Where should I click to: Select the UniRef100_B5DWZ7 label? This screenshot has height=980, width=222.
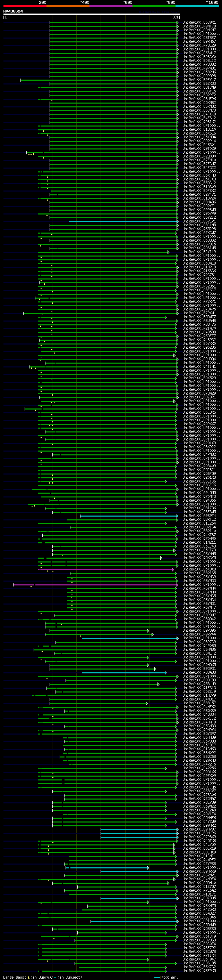point(199,317)
